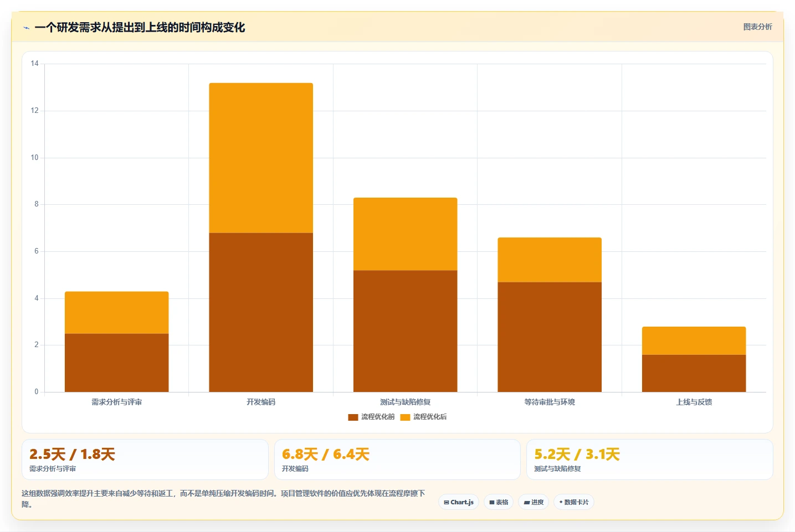The width and height of the screenshot is (795, 532).
Task: Click the y-axis value 10
Action: pos(34,158)
